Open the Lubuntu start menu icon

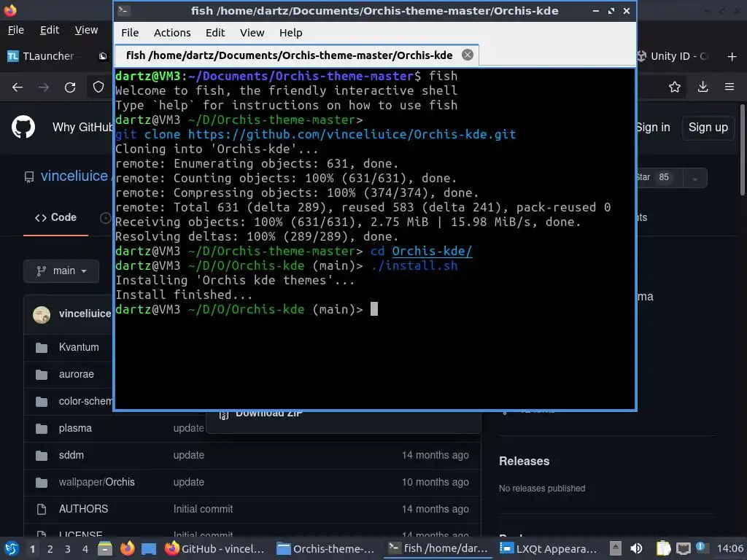pos(12,548)
